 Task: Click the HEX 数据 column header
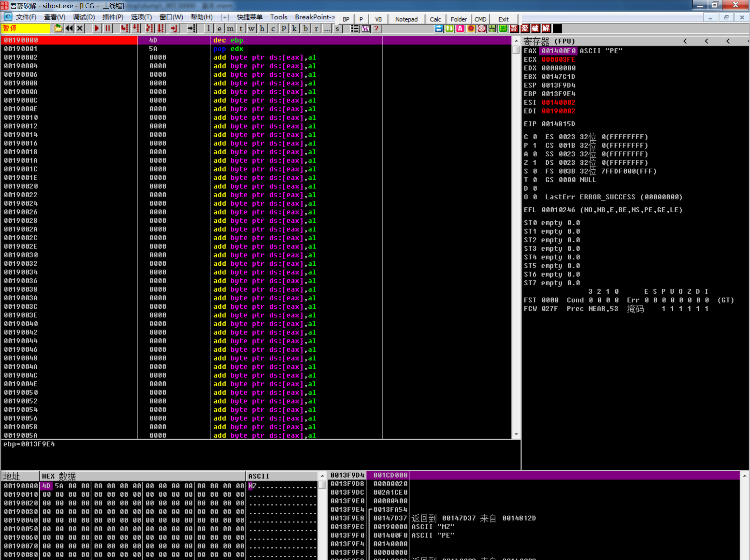142,476
